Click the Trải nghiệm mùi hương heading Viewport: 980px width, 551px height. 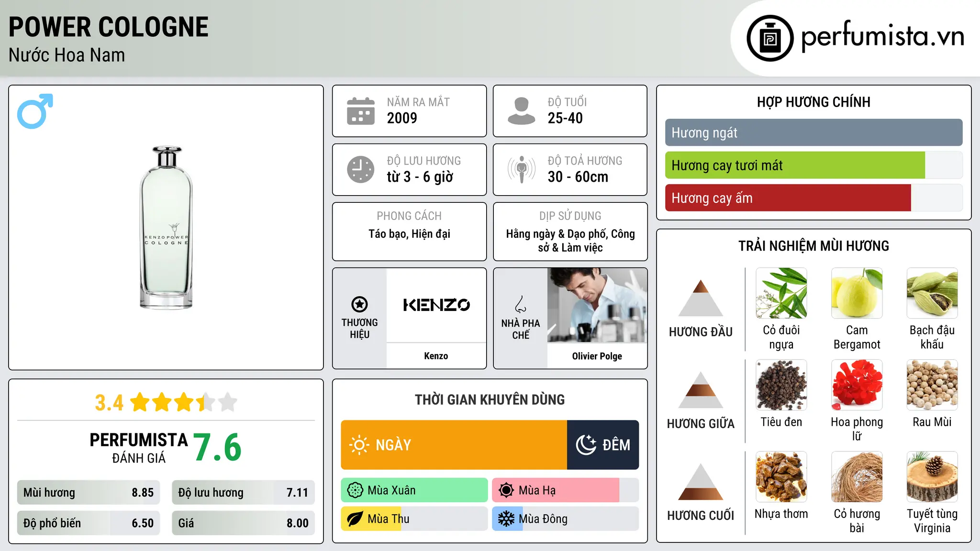(813, 246)
